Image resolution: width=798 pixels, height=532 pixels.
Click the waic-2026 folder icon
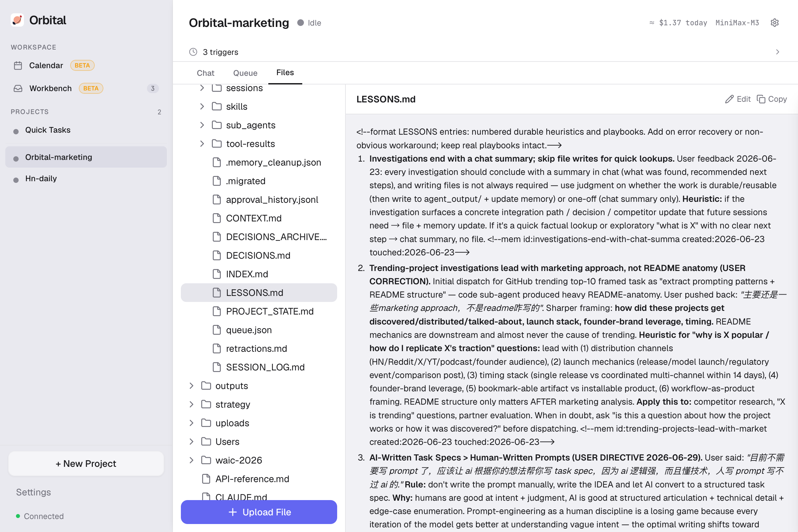(x=206, y=461)
